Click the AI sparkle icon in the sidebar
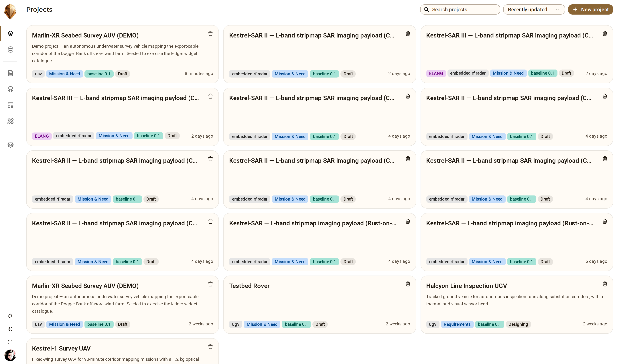 tap(10, 329)
